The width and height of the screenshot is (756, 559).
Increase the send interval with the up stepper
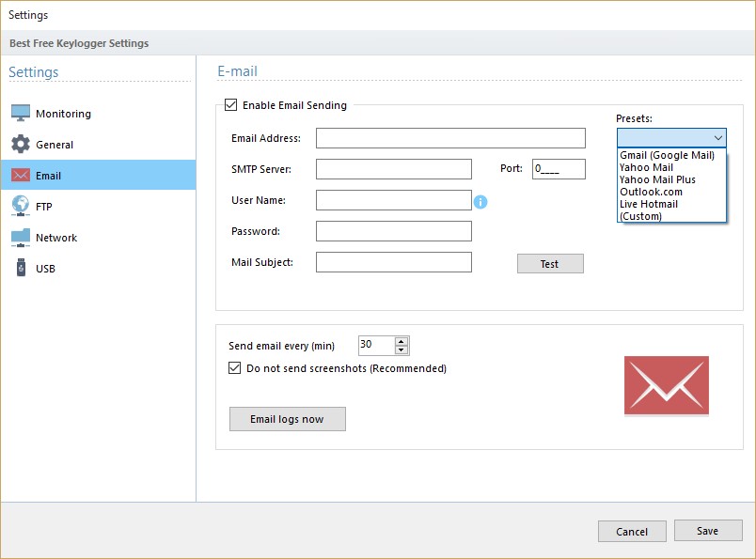click(402, 340)
